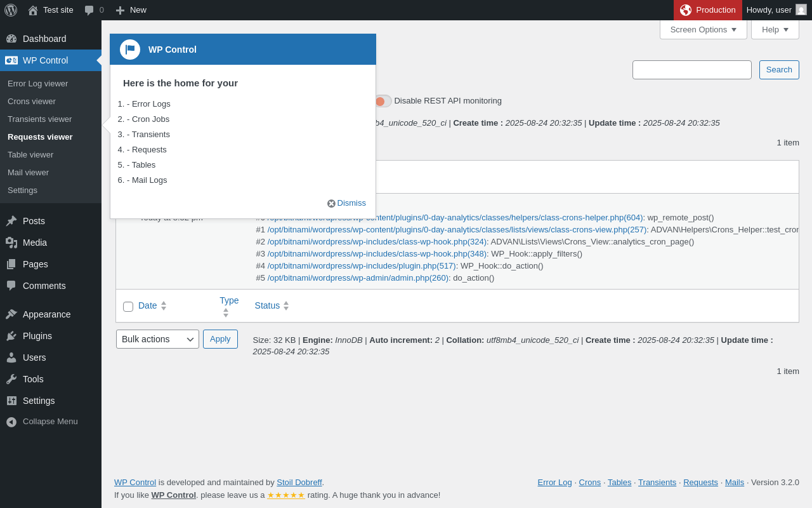This screenshot has width=812, height=508.
Task: Click the search input field
Action: pos(692,70)
